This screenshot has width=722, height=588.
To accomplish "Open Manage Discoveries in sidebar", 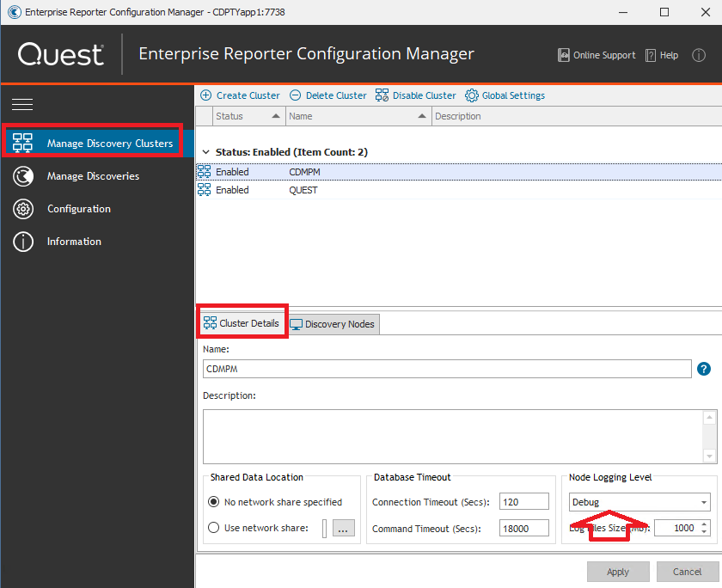I will [x=93, y=176].
